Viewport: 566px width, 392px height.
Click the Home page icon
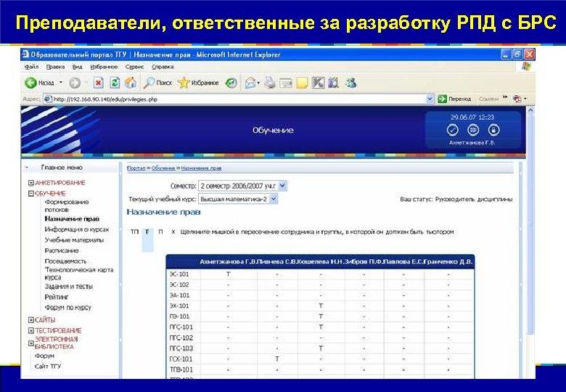tap(131, 83)
